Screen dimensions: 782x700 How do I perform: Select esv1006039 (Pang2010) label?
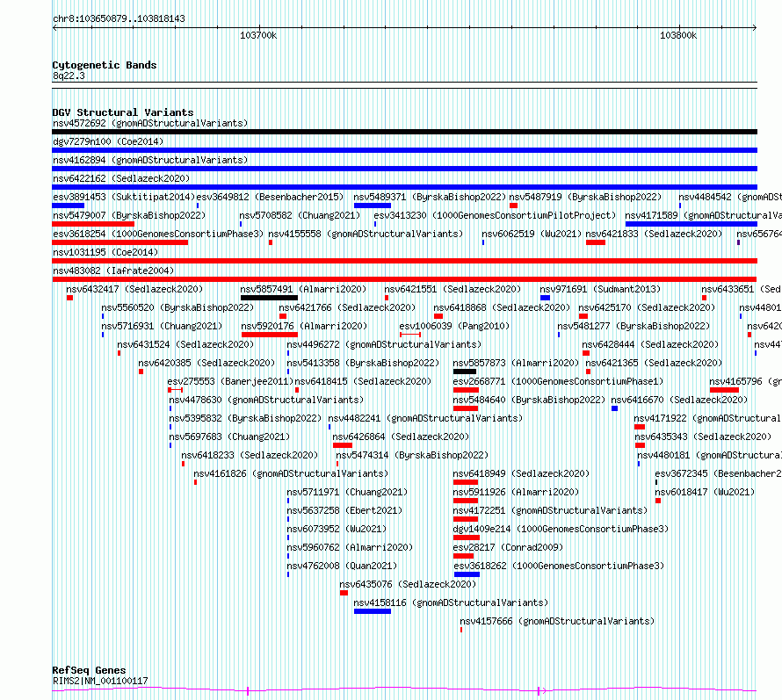pos(454,326)
